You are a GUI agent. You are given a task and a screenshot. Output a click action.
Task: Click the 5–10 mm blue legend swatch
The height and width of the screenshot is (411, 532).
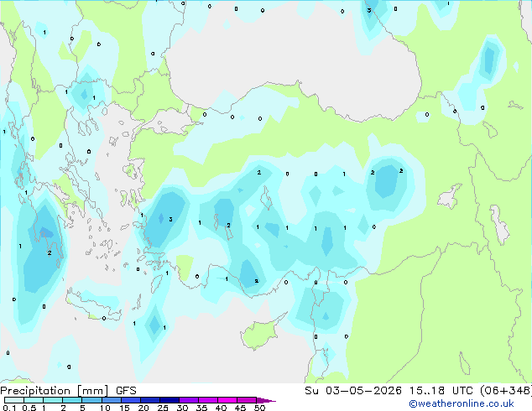[x=91, y=400]
